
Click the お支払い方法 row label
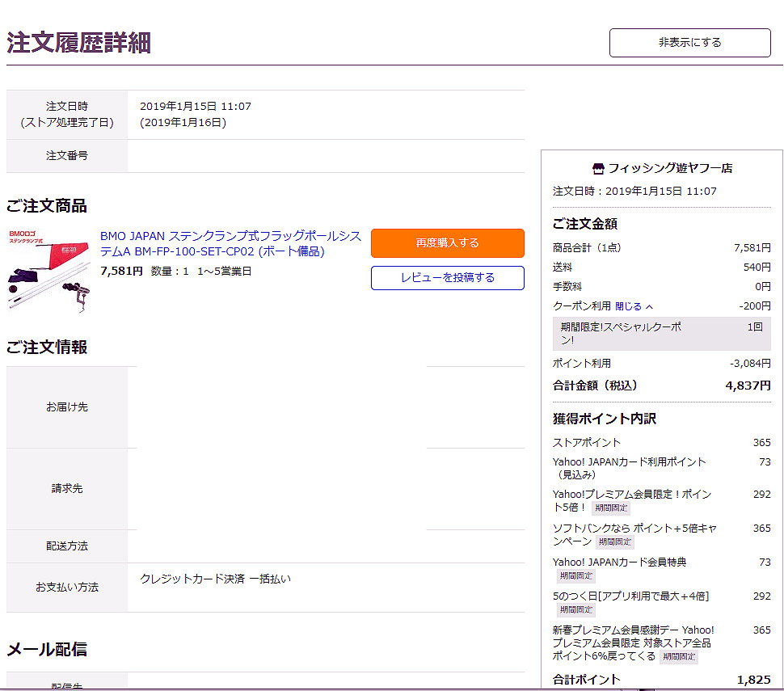(x=67, y=588)
